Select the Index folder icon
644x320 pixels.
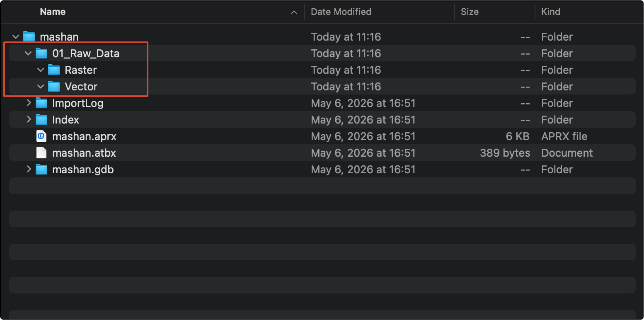(x=41, y=120)
